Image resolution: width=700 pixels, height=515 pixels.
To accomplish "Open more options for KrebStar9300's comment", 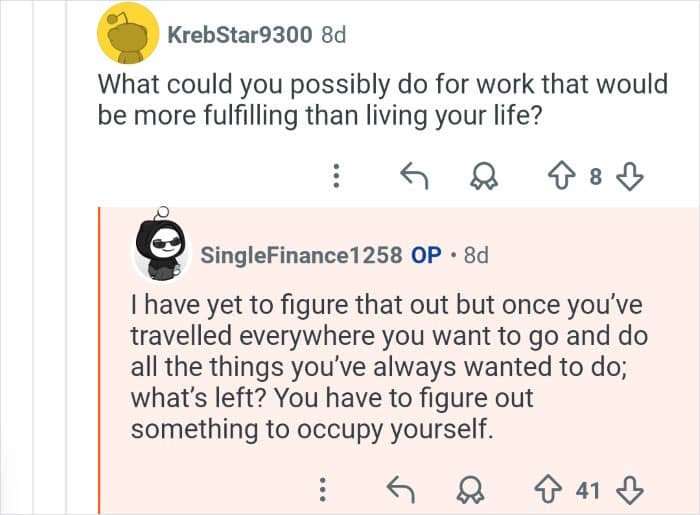I will (337, 178).
